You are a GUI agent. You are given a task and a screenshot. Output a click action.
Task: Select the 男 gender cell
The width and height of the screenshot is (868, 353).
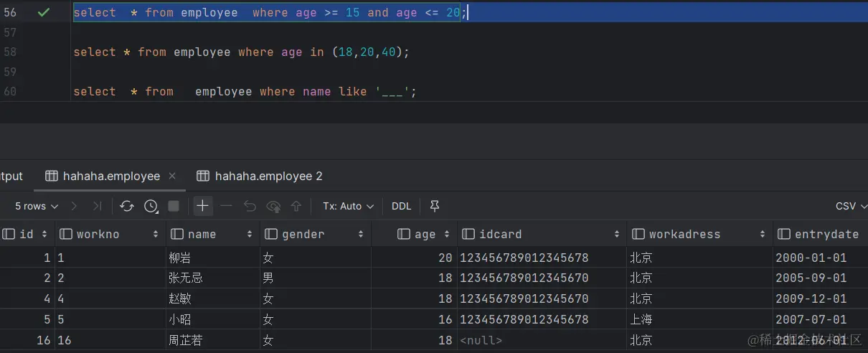pos(315,278)
